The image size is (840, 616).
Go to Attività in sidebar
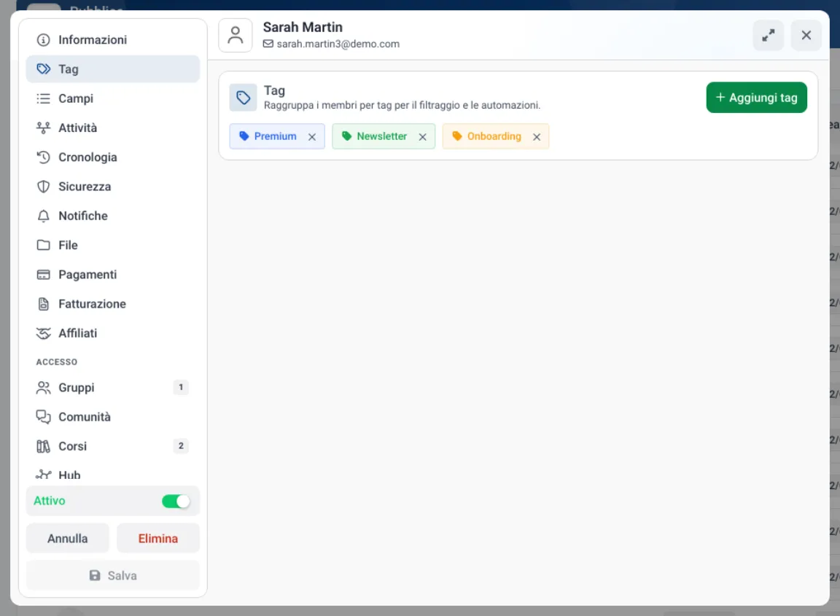click(x=112, y=128)
